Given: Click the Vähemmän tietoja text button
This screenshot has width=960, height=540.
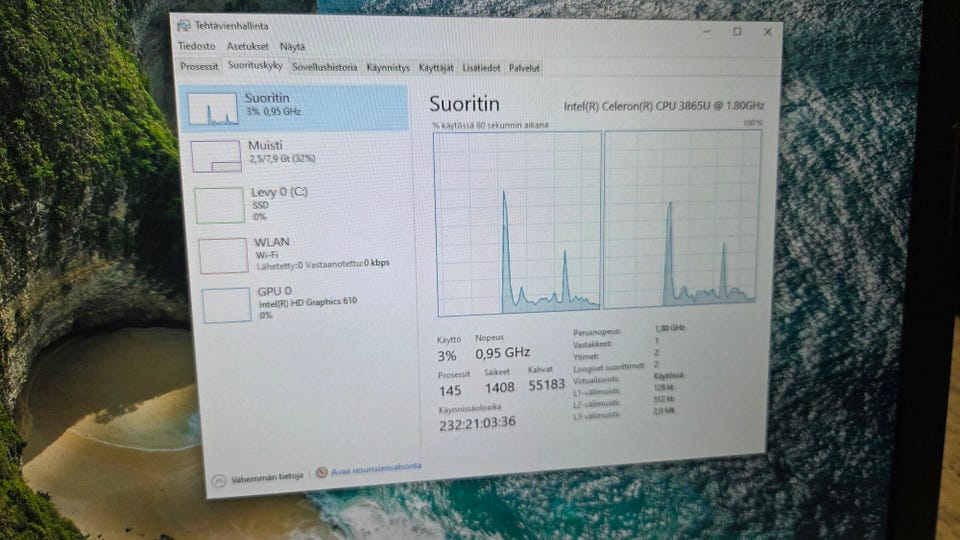Looking at the screenshot, I should pyautogui.click(x=267, y=477).
